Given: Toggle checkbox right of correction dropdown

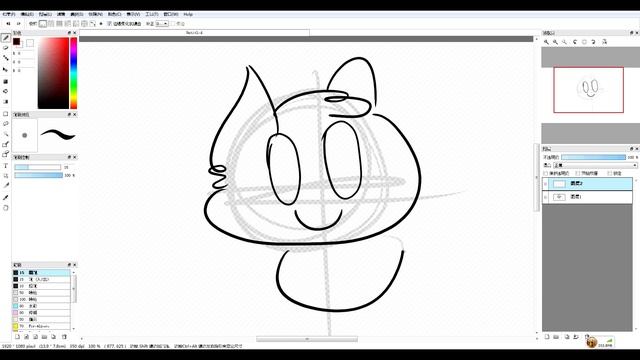Looking at the screenshot, I should point(173,24).
